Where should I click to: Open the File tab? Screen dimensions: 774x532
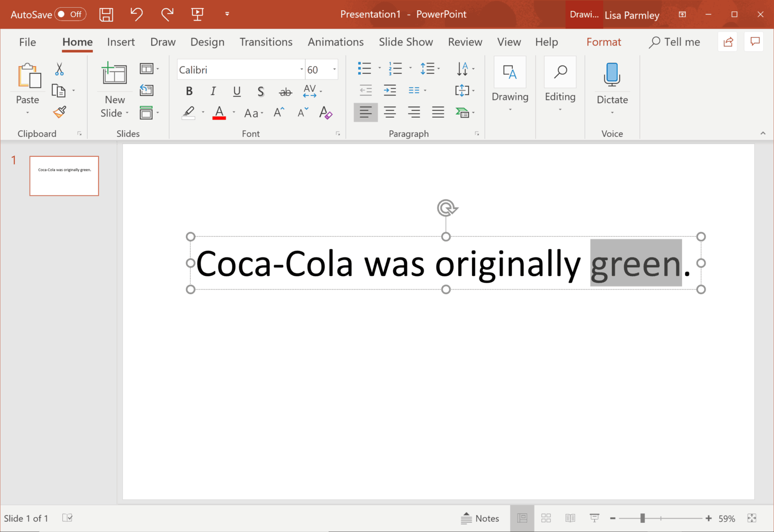click(27, 42)
